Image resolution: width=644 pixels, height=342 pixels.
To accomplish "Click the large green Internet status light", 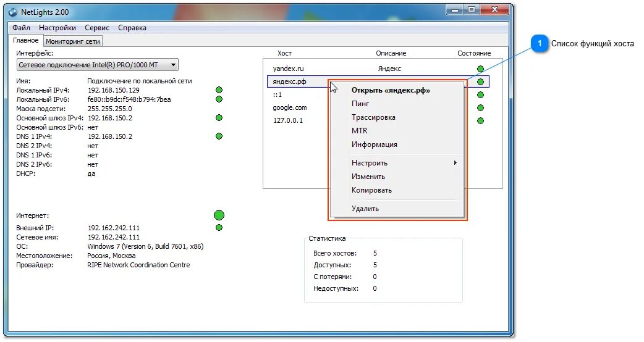I will tap(219, 215).
